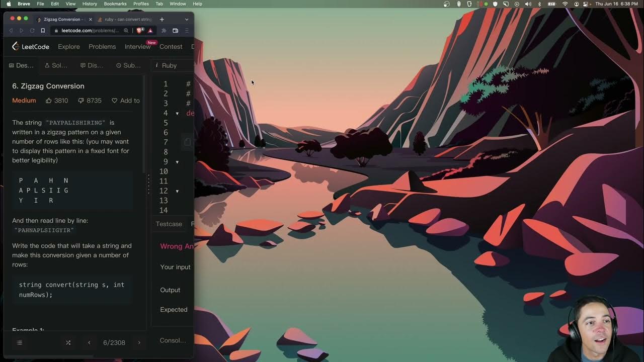Click the Medium difficulty label
Viewport: 644px width, 362px height.
[24, 101]
